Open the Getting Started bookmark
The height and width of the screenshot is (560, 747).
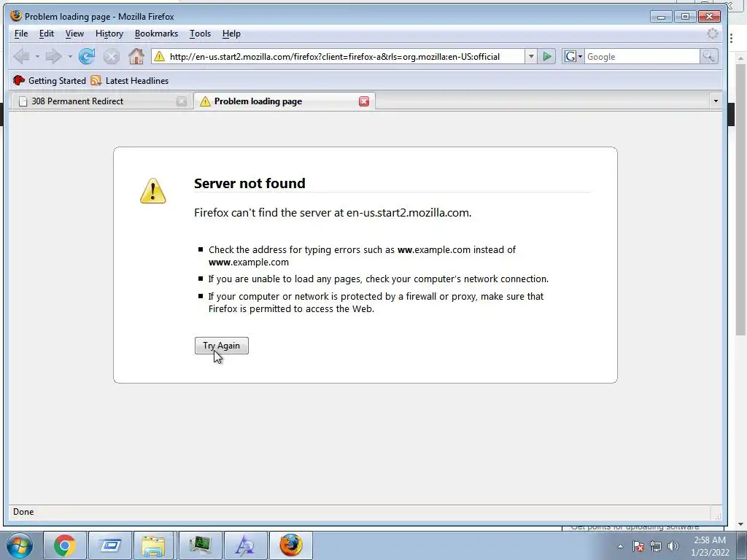point(50,80)
